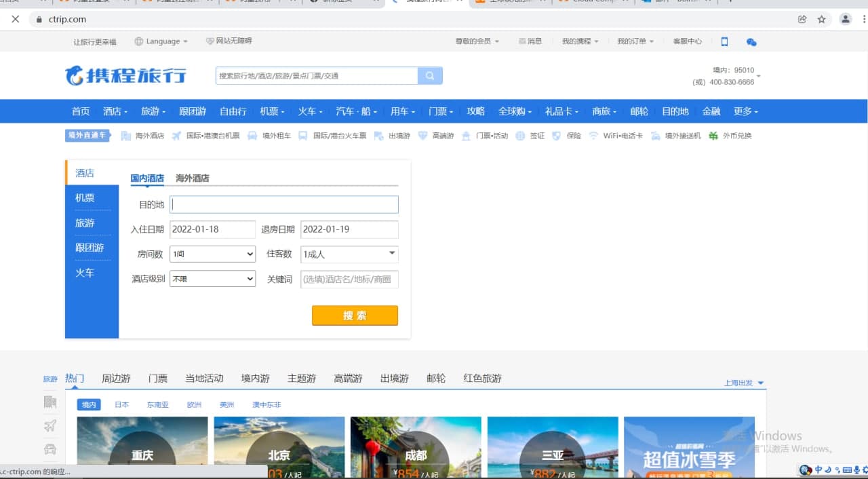
Task: Open the 酒店 main nav menu
Action: 115,111
